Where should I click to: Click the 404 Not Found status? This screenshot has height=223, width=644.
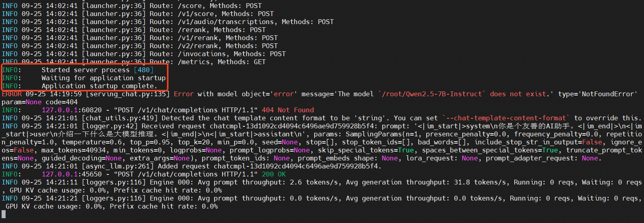click(288, 110)
